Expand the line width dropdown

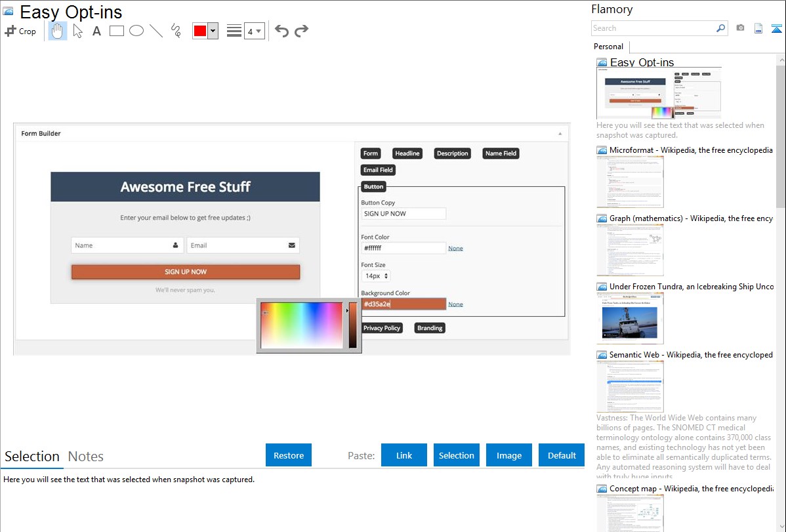255,31
